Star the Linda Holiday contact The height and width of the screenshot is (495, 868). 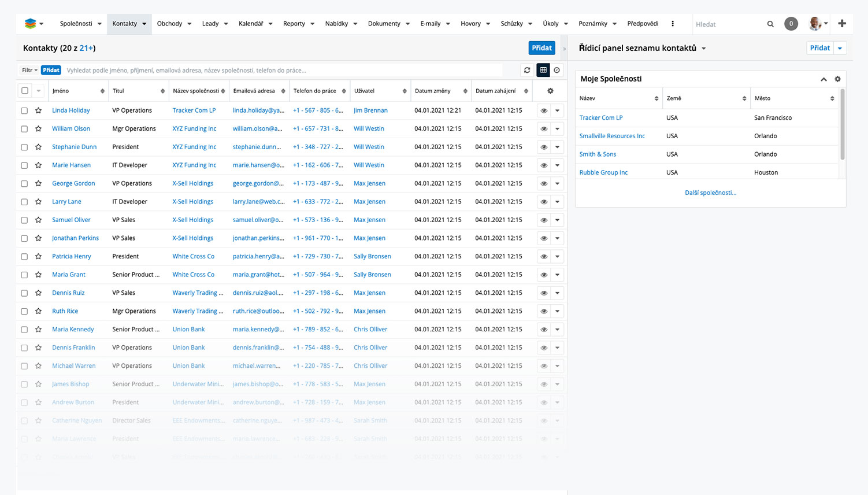(x=38, y=110)
